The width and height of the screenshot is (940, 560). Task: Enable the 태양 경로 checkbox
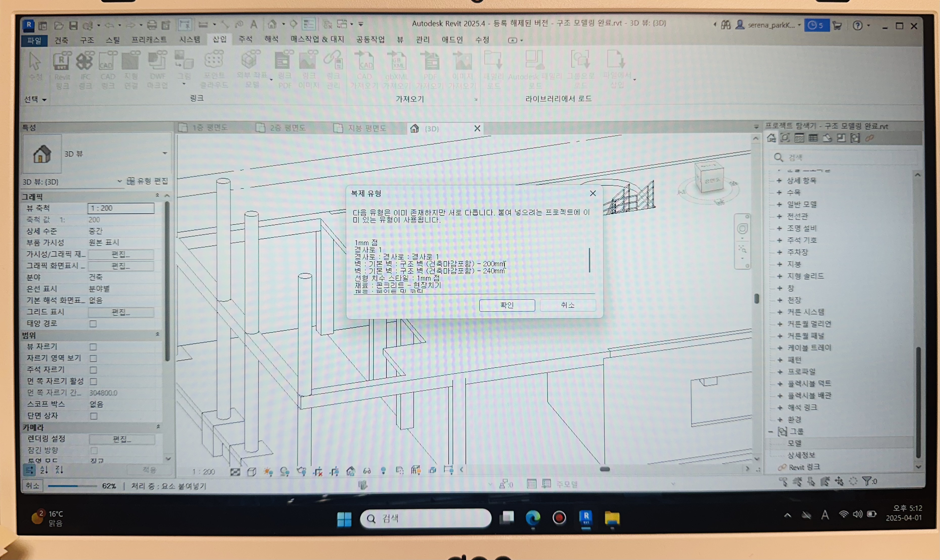click(93, 324)
